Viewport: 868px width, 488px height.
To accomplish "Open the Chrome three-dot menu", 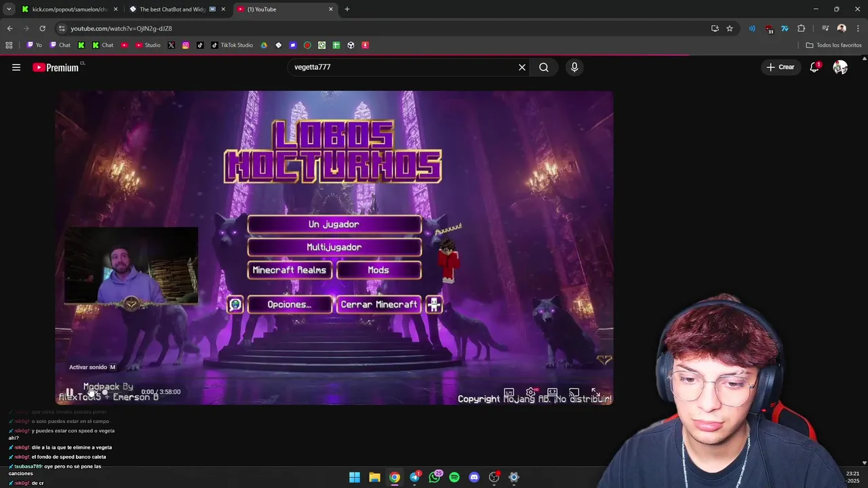I will coord(858,28).
